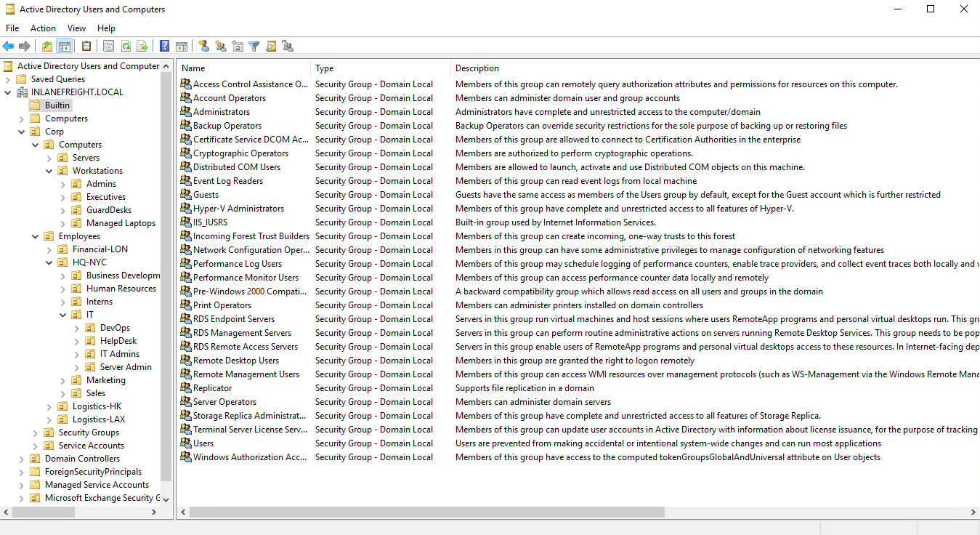Expand the Saved Queries tree node
The height and width of the screenshot is (535, 980).
8,79
